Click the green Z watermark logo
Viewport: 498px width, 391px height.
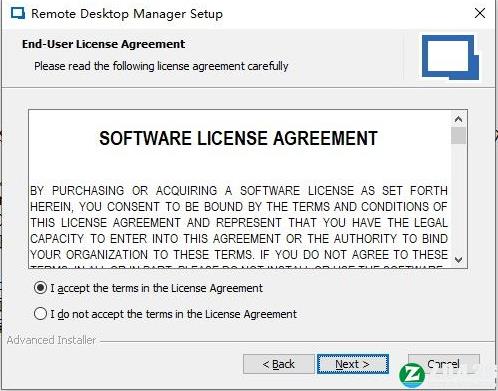pos(412,375)
